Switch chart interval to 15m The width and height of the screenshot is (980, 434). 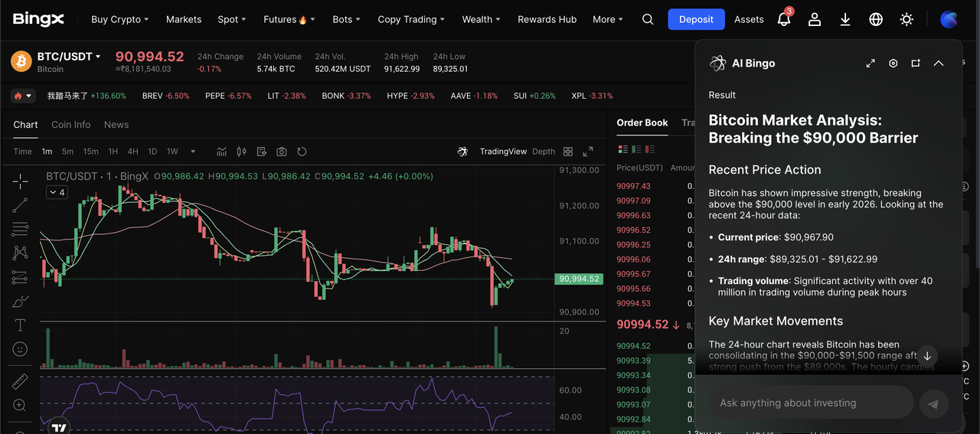point(90,152)
